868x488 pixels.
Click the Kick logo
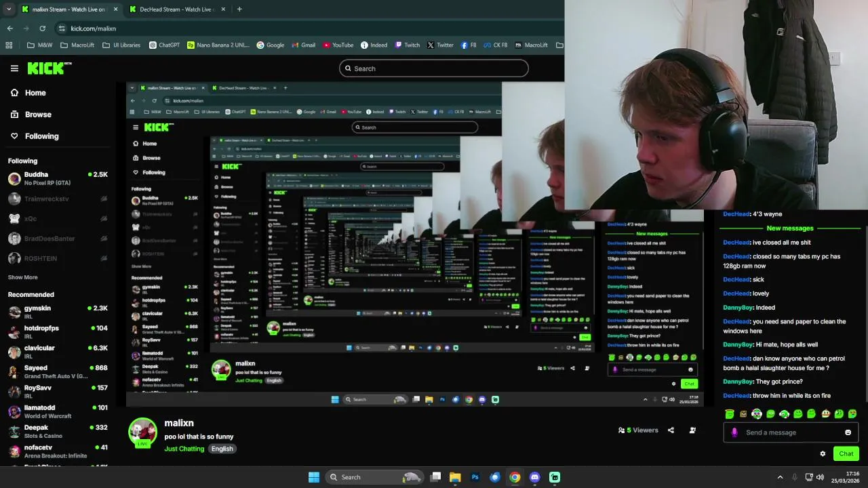pos(50,68)
